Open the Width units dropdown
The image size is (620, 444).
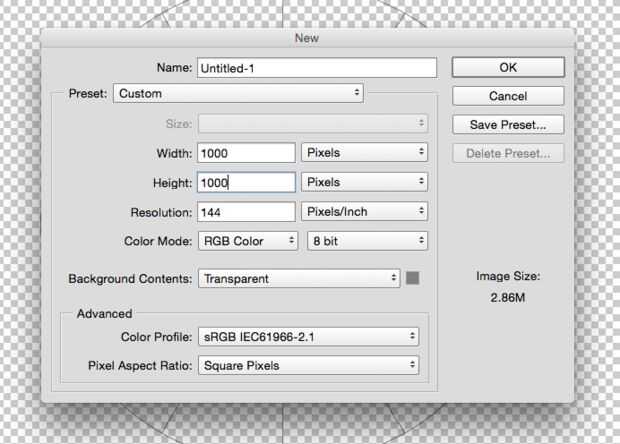point(365,153)
